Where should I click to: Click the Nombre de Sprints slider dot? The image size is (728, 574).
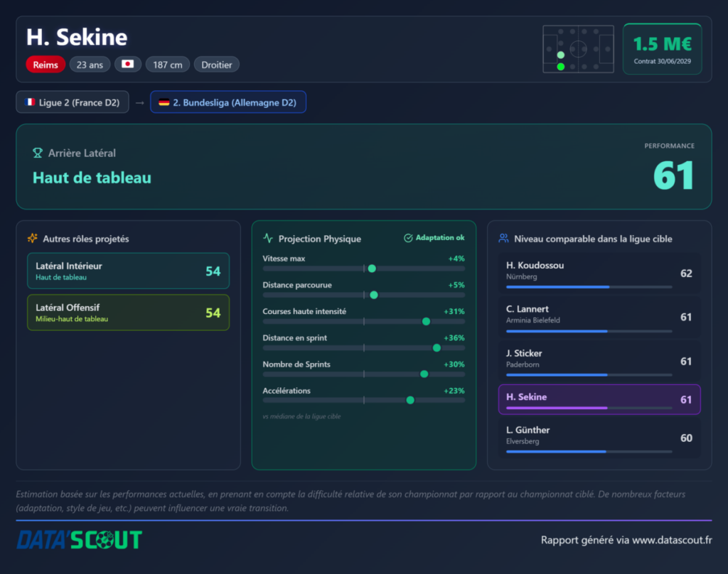424,374
